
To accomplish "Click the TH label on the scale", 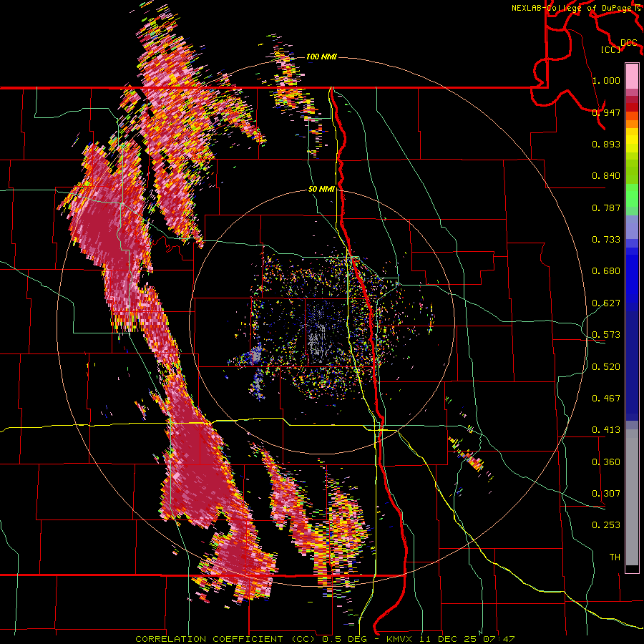I will (x=615, y=557).
